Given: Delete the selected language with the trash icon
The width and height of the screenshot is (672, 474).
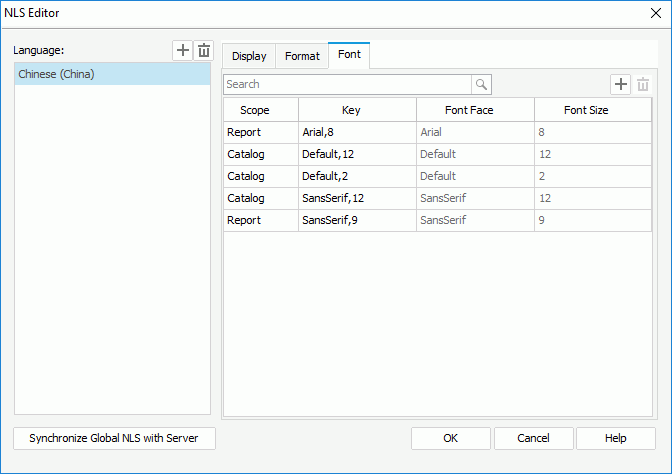Looking at the screenshot, I should click(x=204, y=51).
